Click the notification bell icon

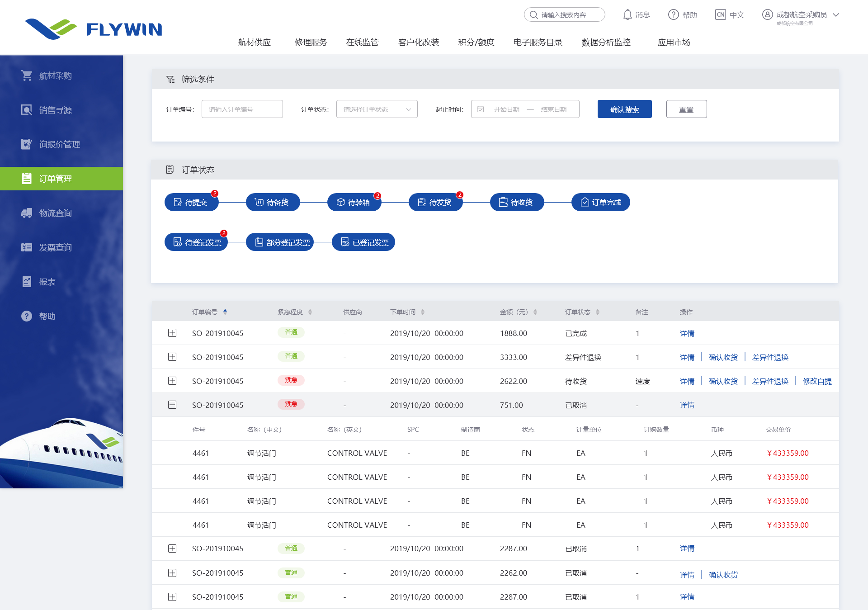tap(627, 15)
